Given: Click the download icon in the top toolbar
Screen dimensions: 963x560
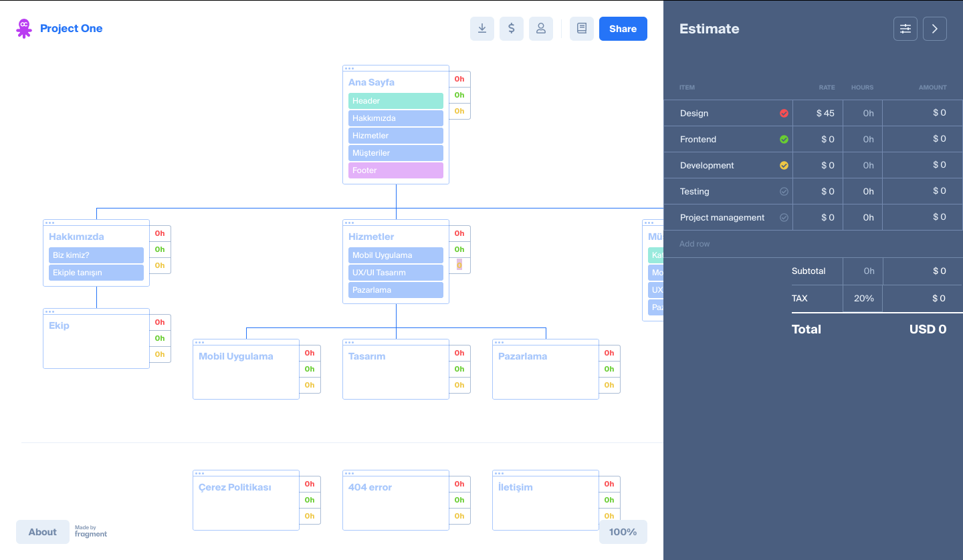Looking at the screenshot, I should pyautogui.click(x=481, y=29).
